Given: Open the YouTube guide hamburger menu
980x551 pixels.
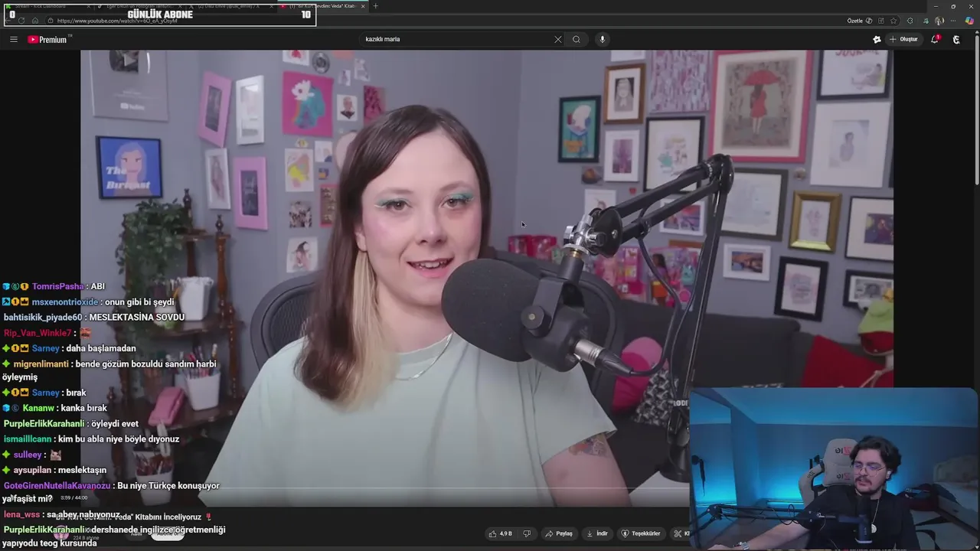Looking at the screenshot, I should [x=14, y=39].
